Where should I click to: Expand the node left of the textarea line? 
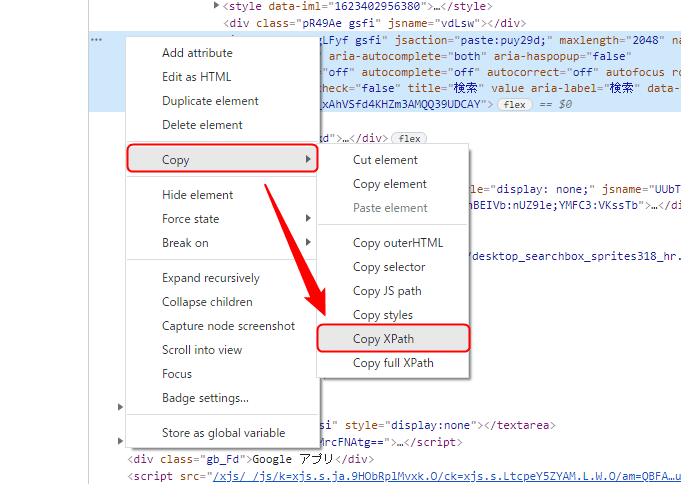coord(120,407)
